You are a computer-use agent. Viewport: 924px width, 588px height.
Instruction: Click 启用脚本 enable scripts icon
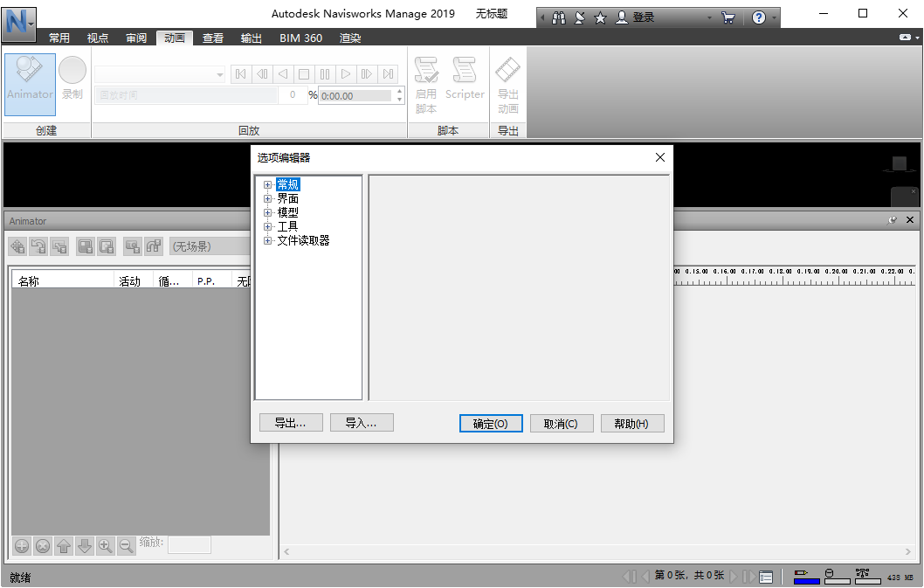click(426, 85)
